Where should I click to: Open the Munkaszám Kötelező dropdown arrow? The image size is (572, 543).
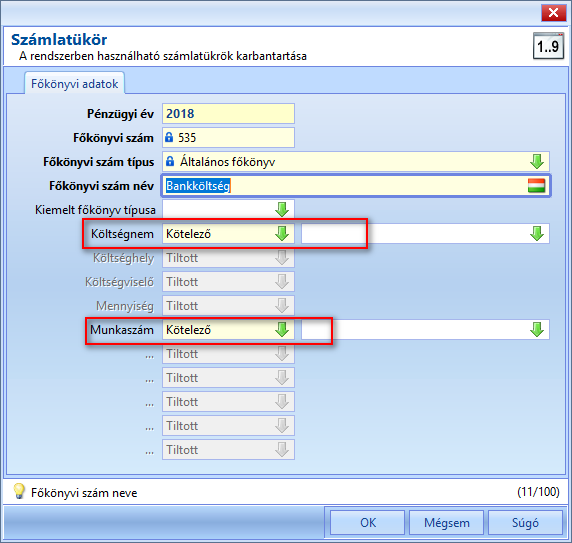(282, 330)
